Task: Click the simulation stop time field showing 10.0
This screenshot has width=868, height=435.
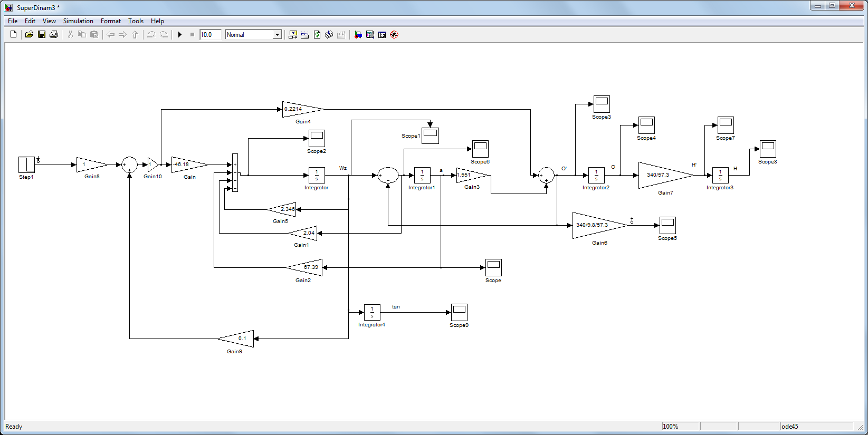Action: [x=210, y=35]
